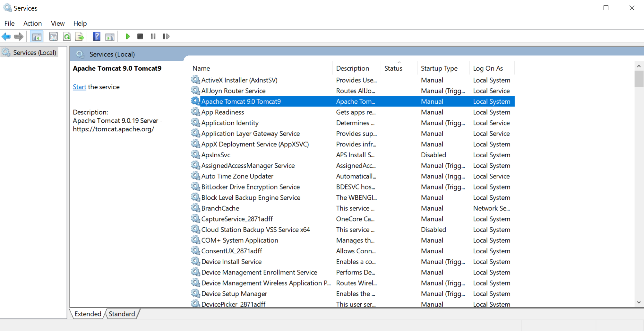Click the Forward arrow in the toolbar

click(x=19, y=37)
